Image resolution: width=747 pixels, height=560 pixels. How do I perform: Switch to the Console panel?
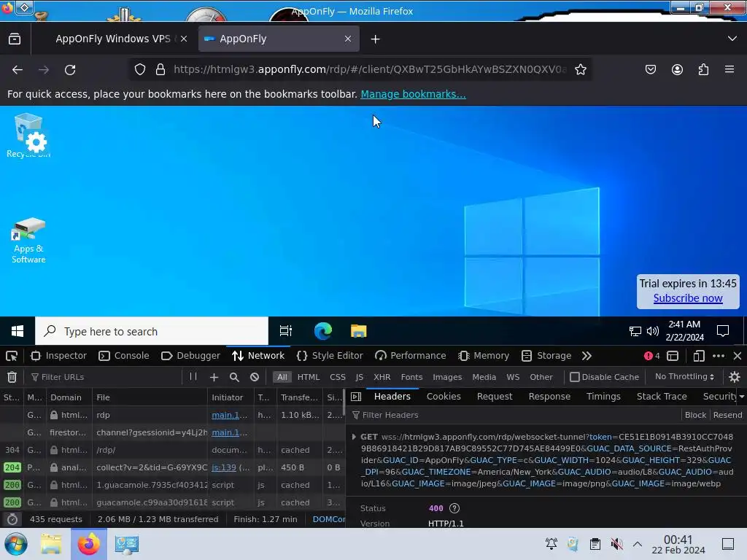click(x=124, y=356)
